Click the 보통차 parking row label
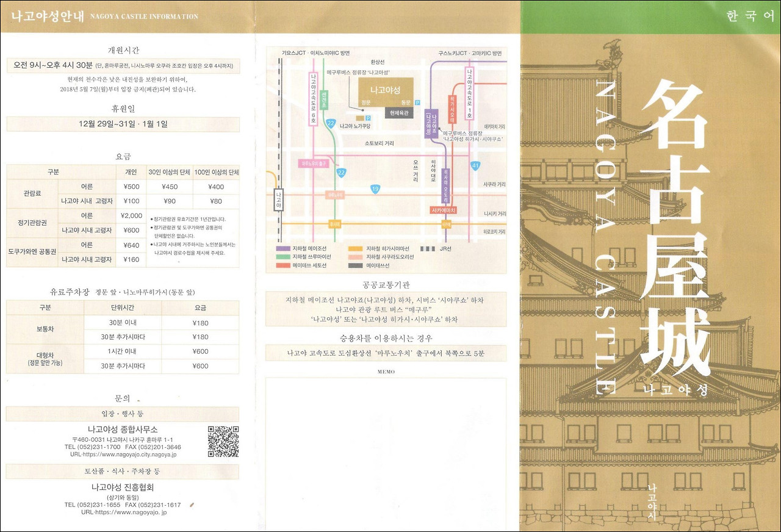This screenshot has height=532, width=781. (x=45, y=329)
